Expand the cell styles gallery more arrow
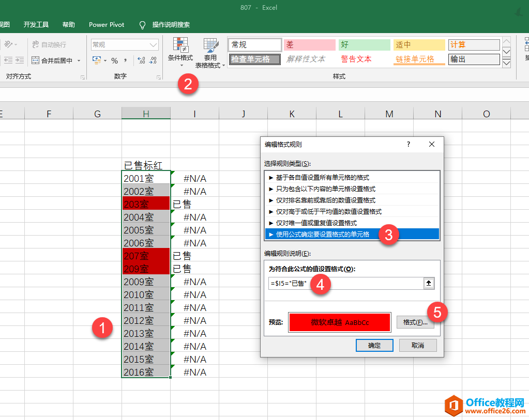Viewport: 529px width, 420px height. coord(506,63)
